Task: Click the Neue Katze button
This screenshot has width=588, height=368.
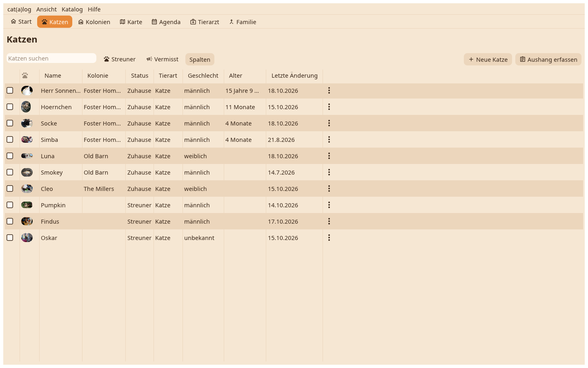Action: pyautogui.click(x=488, y=59)
